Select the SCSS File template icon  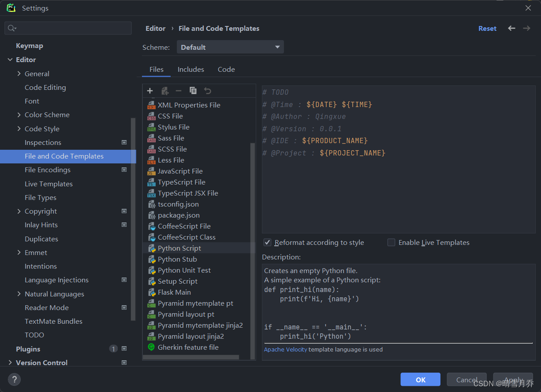point(151,149)
